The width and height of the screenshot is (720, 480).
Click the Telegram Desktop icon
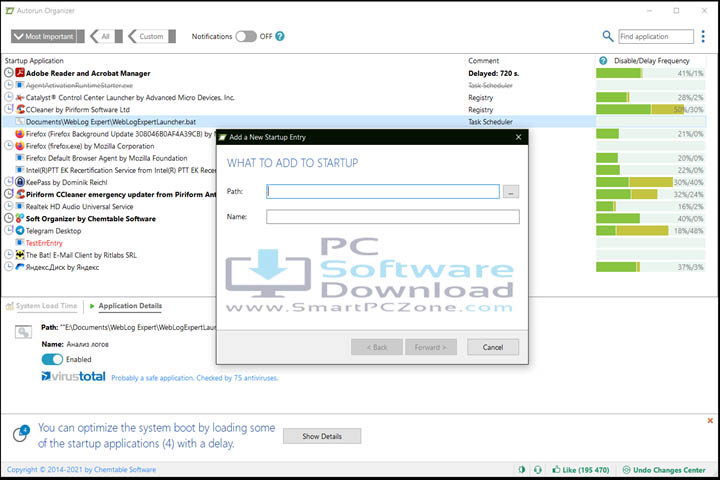pyautogui.click(x=20, y=231)
